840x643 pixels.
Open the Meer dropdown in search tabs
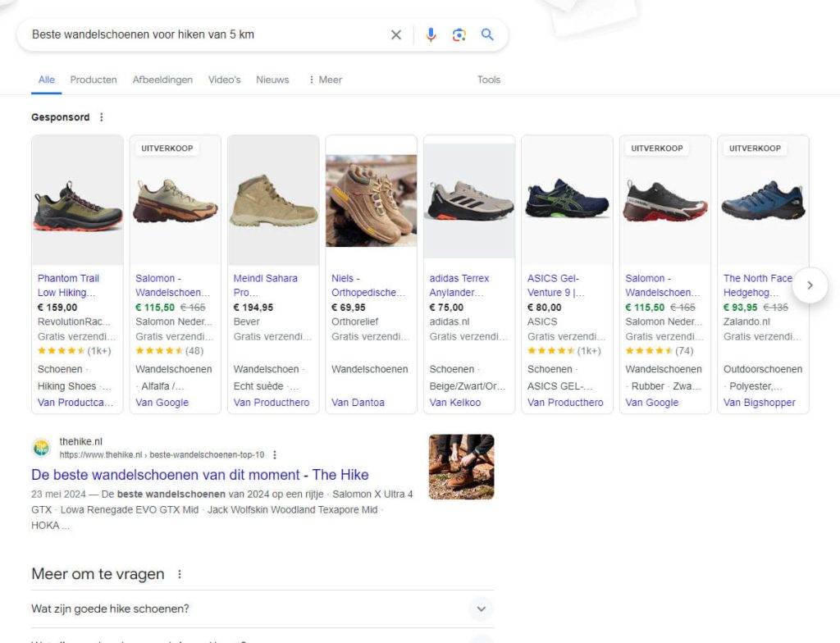325,80
